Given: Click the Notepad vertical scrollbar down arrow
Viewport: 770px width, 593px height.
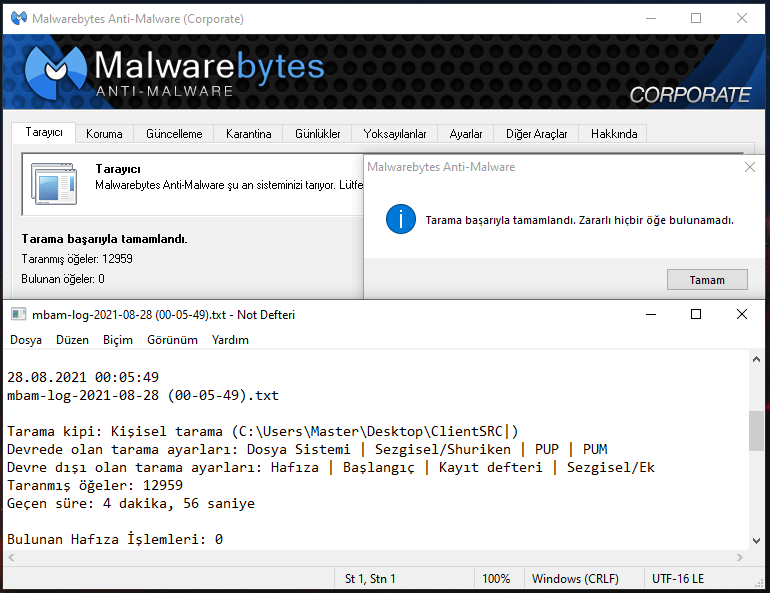Looking at the screenshot, I should point(756,541).
